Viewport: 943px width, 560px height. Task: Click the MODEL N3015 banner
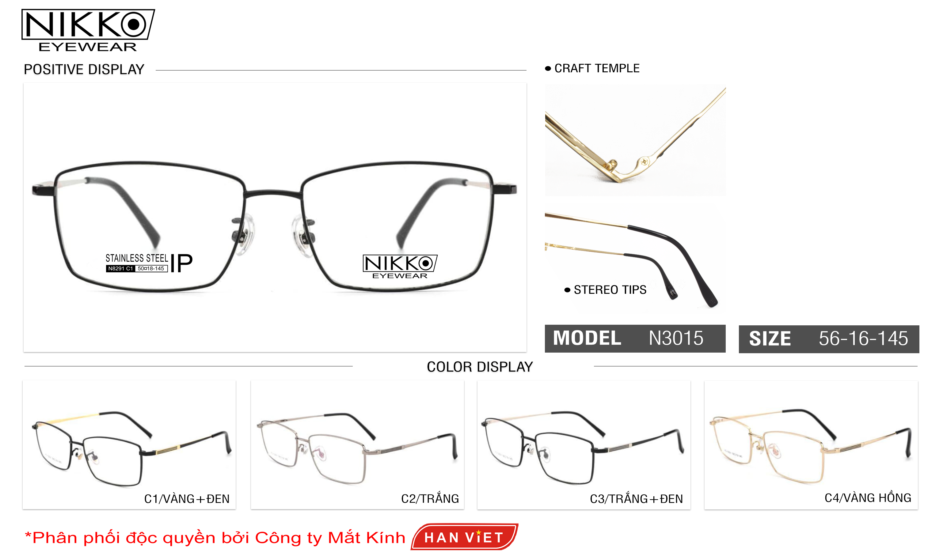[635, 339]
